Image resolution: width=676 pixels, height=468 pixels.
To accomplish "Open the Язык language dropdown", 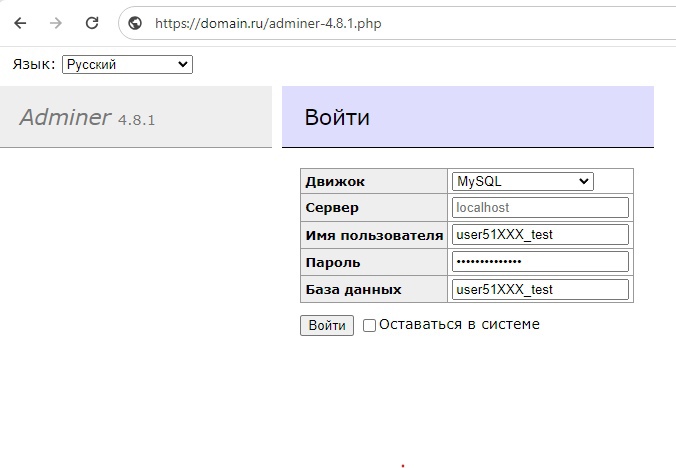I will (127, 64).
